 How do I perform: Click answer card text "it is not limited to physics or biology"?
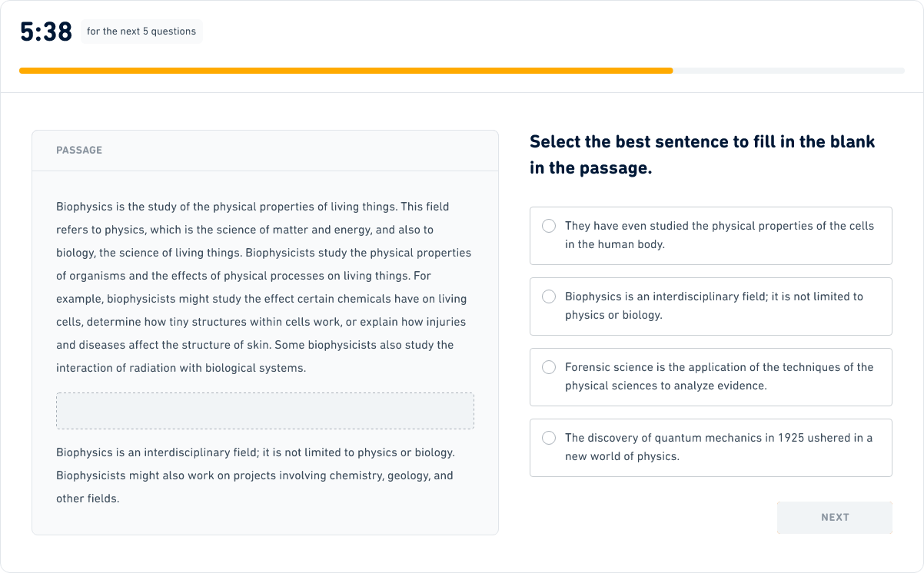pos(719,306)
